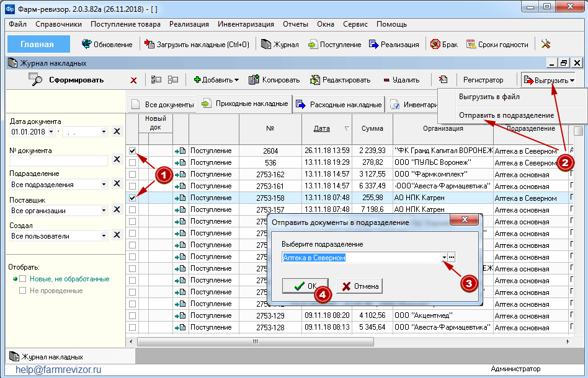Click the № документа input field
Screen dimensions: 588x378
tap(58, 160)
